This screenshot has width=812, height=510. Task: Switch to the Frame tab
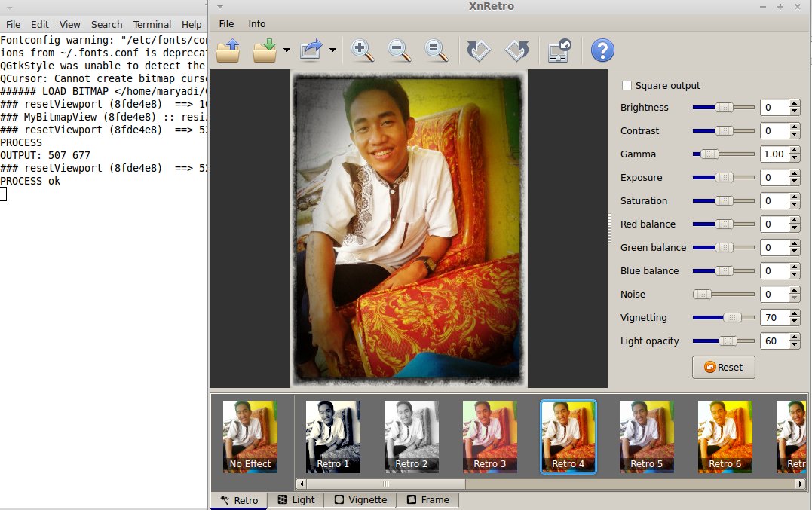[427, 499]
